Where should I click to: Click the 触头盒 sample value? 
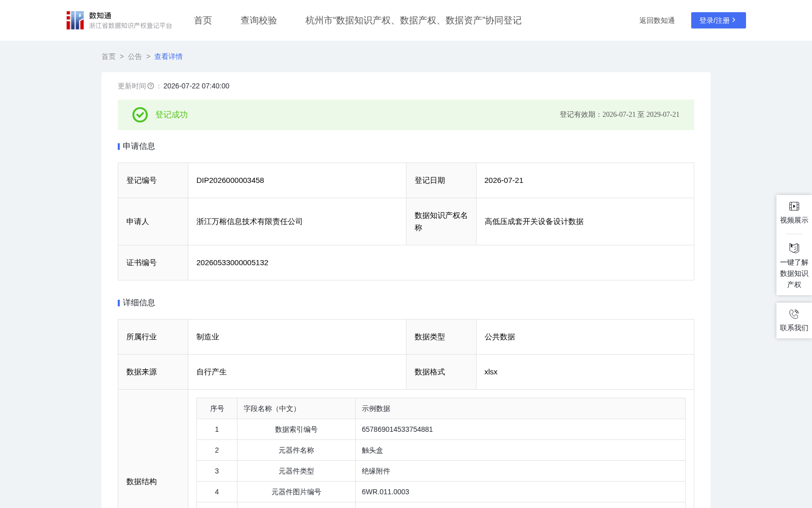[373, 450]
